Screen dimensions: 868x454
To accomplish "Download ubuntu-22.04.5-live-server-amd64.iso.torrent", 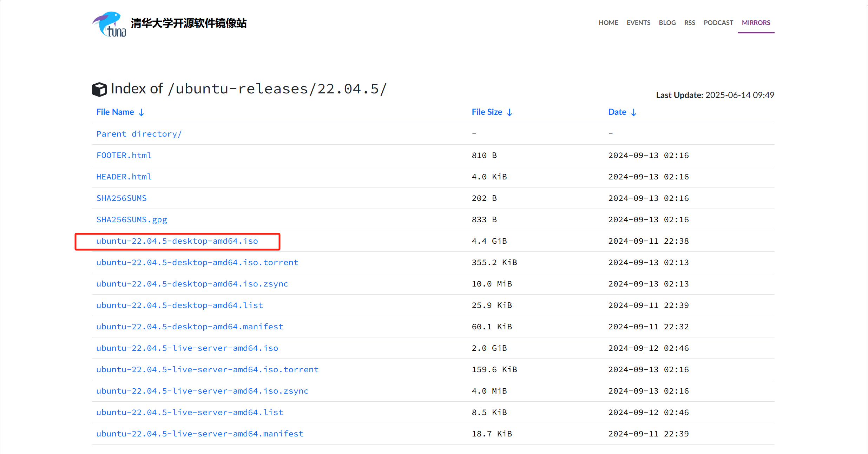I will pyautogui.click(x=208, y=369).
